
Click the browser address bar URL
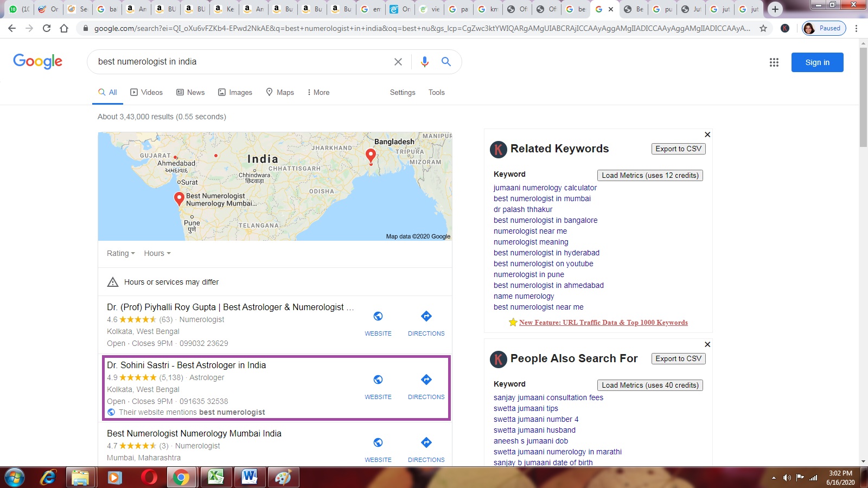click(x=422, y=28)
